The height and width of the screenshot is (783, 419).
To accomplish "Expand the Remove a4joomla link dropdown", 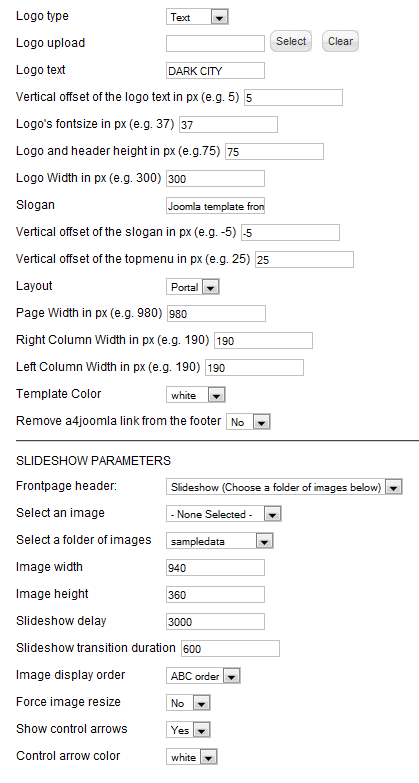I will 248,422.
